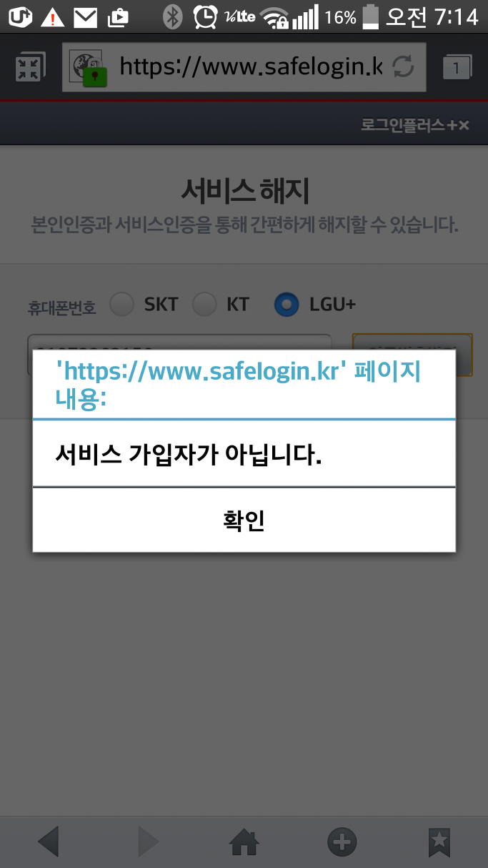Tap the page reload icon
The image size is (488, 868).
point(404,67)
